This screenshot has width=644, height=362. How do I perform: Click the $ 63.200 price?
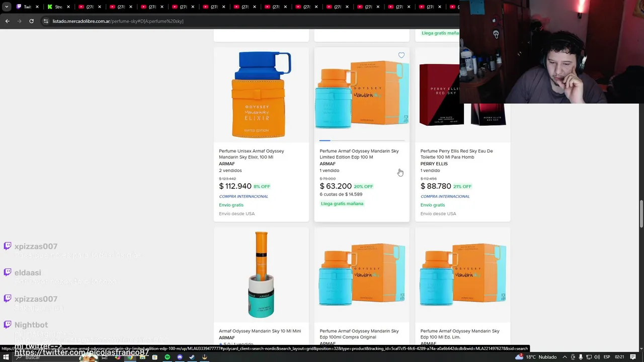[336, 186]
